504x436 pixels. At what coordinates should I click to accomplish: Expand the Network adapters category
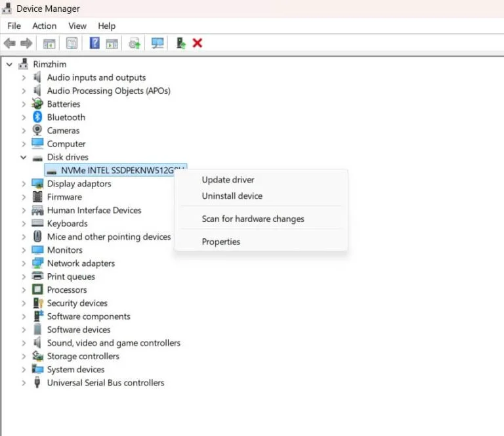(x=24, y=263)
